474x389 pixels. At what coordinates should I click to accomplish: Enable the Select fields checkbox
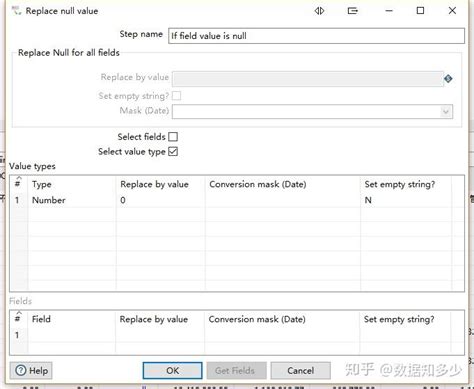(173, 137)
